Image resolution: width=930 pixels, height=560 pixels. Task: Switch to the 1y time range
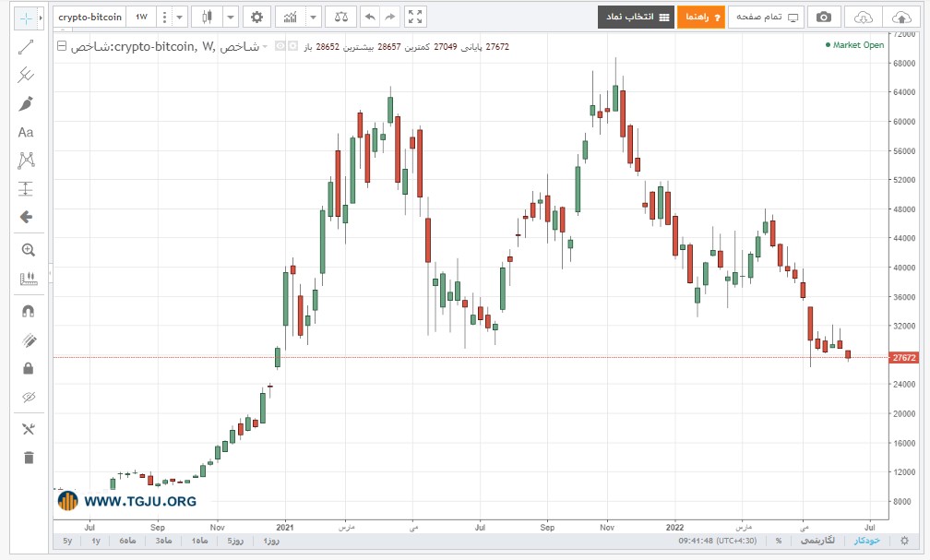pyautogui.click(x=96, y=541)
